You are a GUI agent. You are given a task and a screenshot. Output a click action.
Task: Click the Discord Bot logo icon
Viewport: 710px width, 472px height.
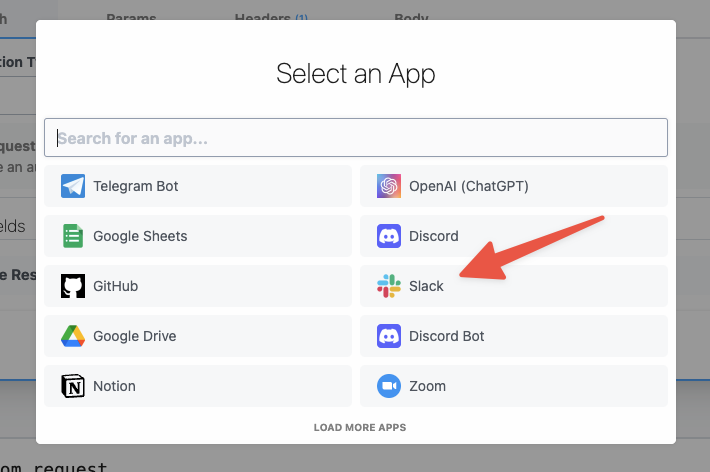click(389, 336)
